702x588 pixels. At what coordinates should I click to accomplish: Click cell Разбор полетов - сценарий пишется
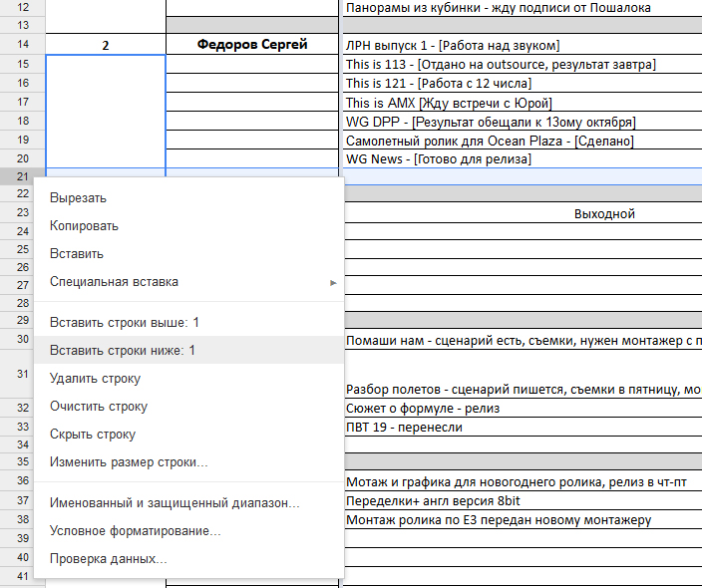tap(523, 374)
